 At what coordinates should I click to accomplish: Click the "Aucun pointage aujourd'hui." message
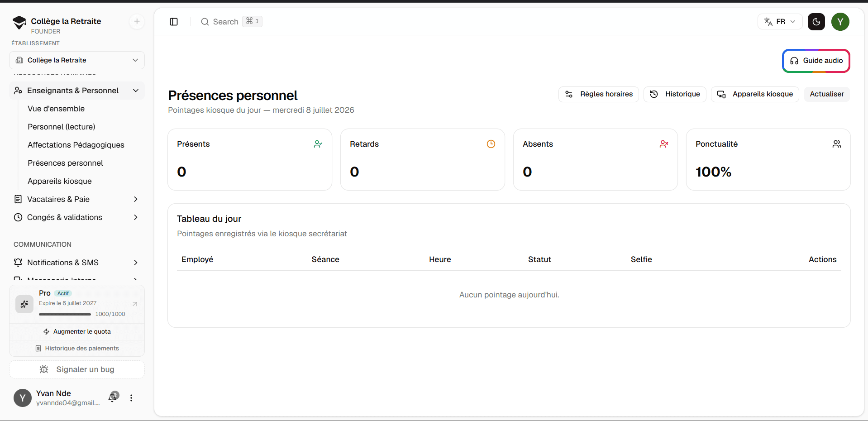(509, 295)
